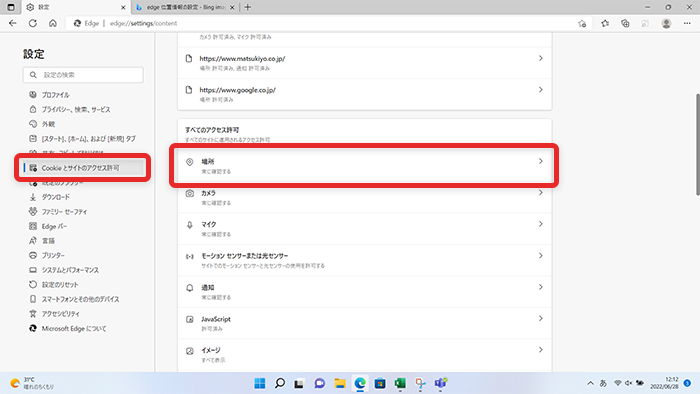Image resolution: width=700 pixels, height=394 pixels.
Task: Select [スタート]、[ホーム]、および [新規] タブ
Action: pos(88,139)
